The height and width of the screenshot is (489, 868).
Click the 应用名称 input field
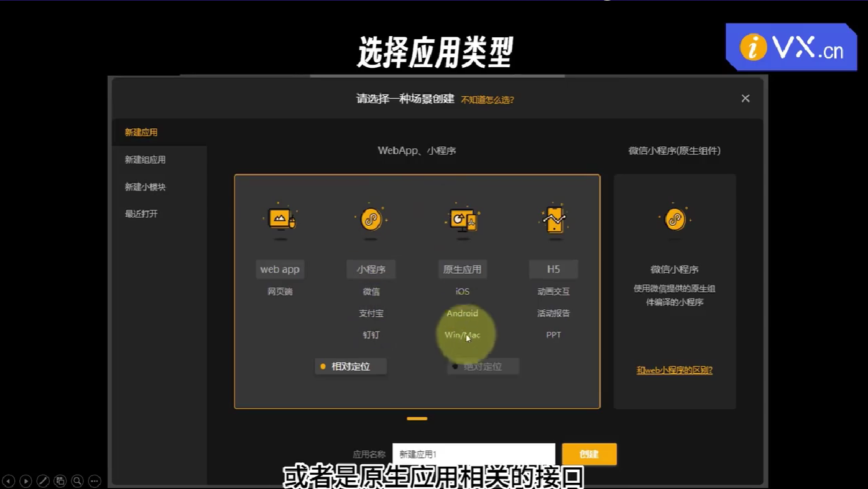[x=474, y=454]
